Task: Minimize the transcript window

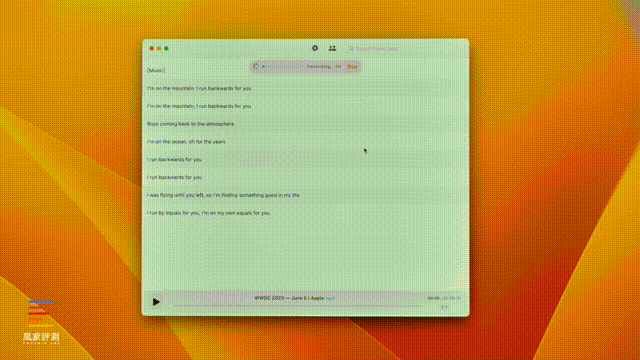Action: tap(159, 48)
